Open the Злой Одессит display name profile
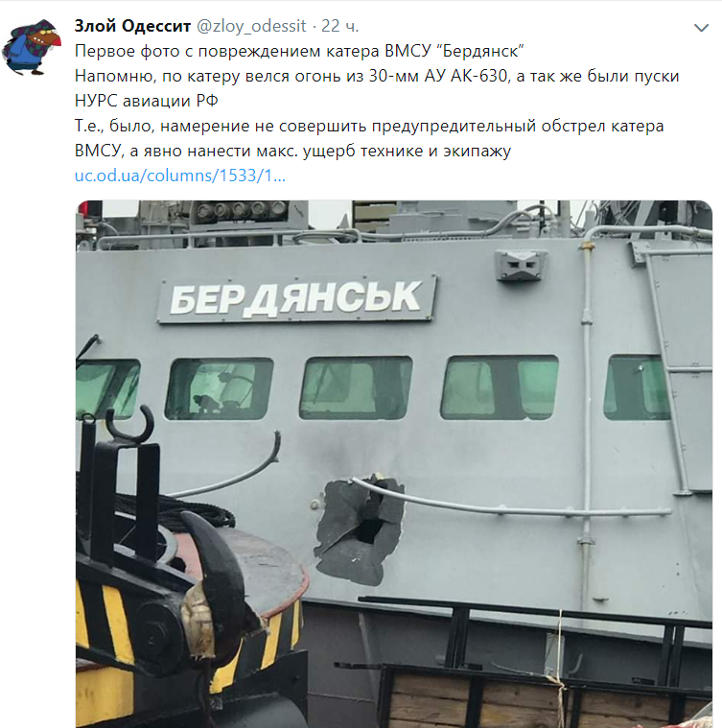This screenshot has width=722, height=728. pos(132,26)
